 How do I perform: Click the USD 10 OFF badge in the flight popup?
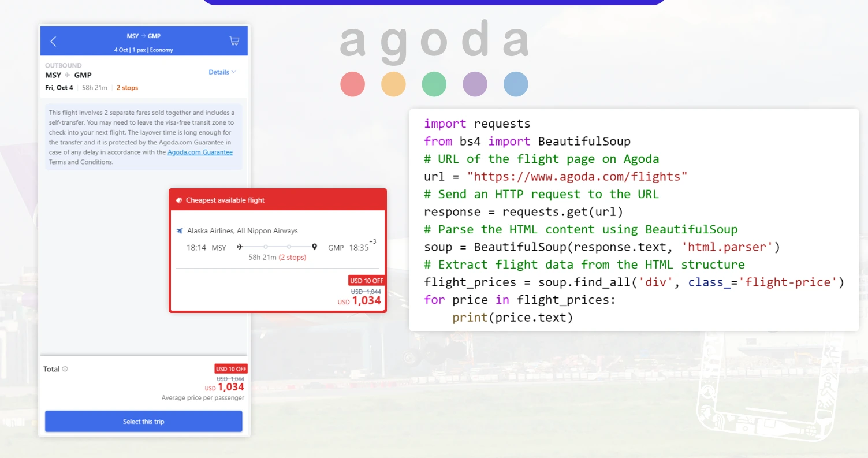point(366,280)
